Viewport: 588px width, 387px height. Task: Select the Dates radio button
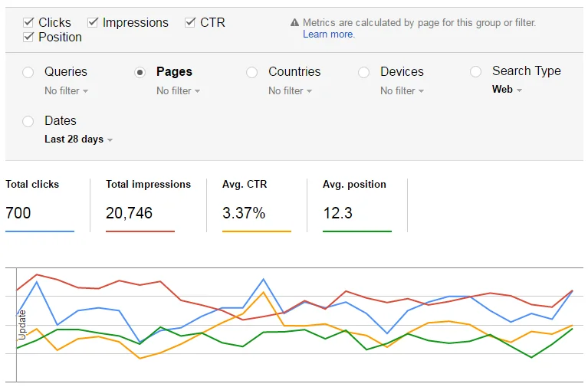[28, 121]
